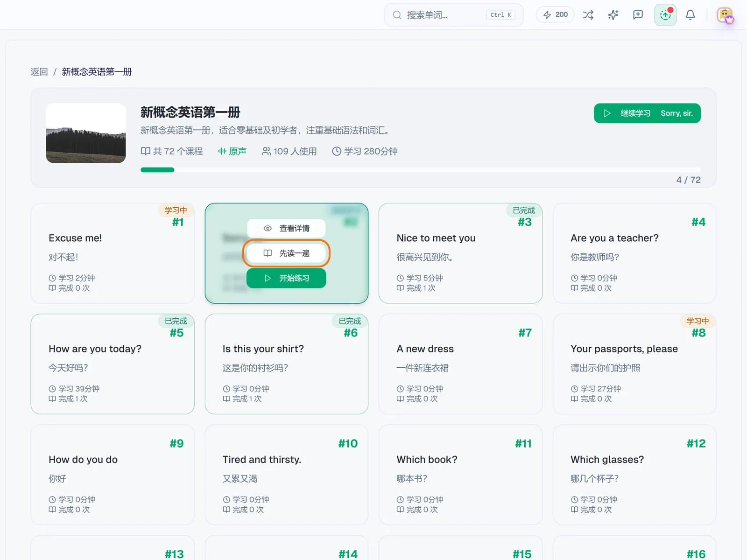Click the course progress bar
Image resolution: width=747 pixels, height=560 pixels.
coord(420,170)
